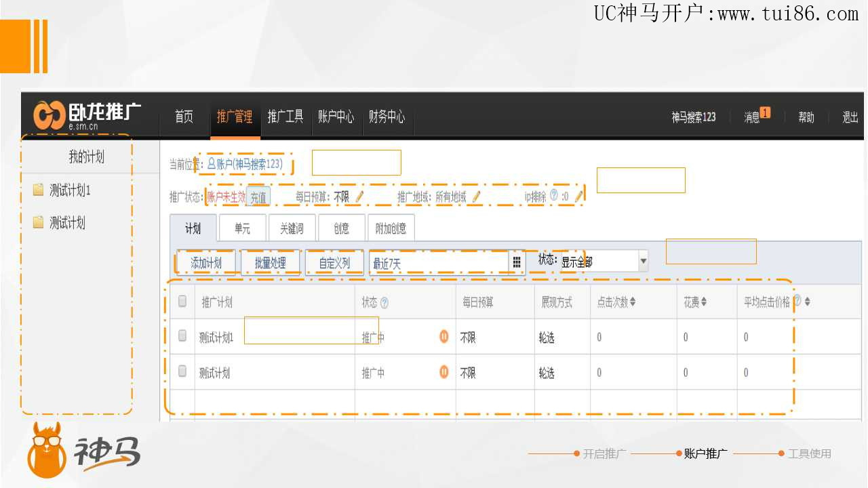Open the 关键词 tab

(292, 228)
